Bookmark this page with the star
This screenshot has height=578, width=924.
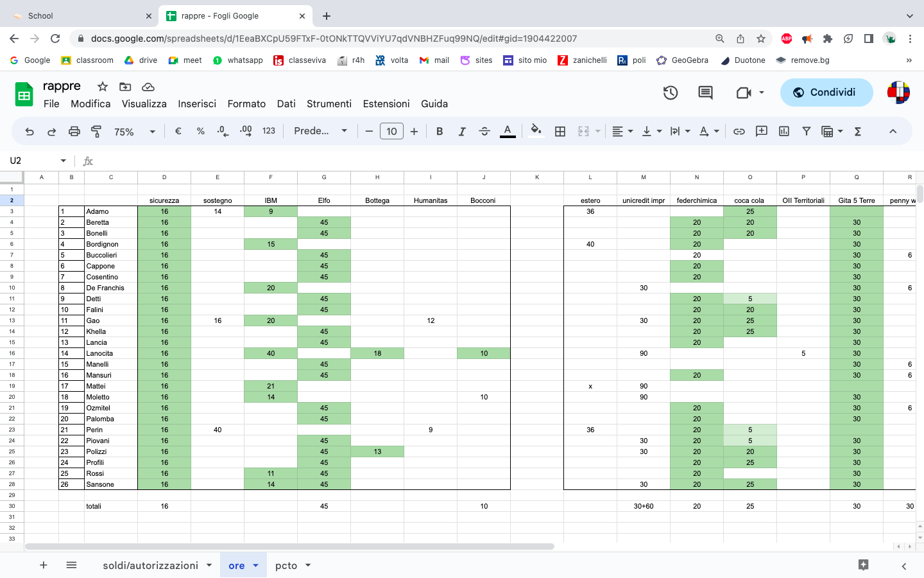tap(761, 39)
